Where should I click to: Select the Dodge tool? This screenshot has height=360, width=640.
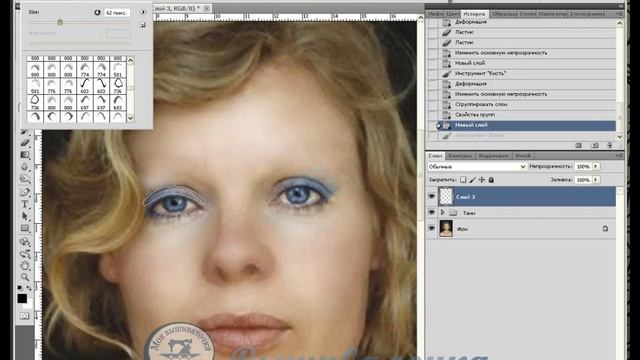click(25, 178)
